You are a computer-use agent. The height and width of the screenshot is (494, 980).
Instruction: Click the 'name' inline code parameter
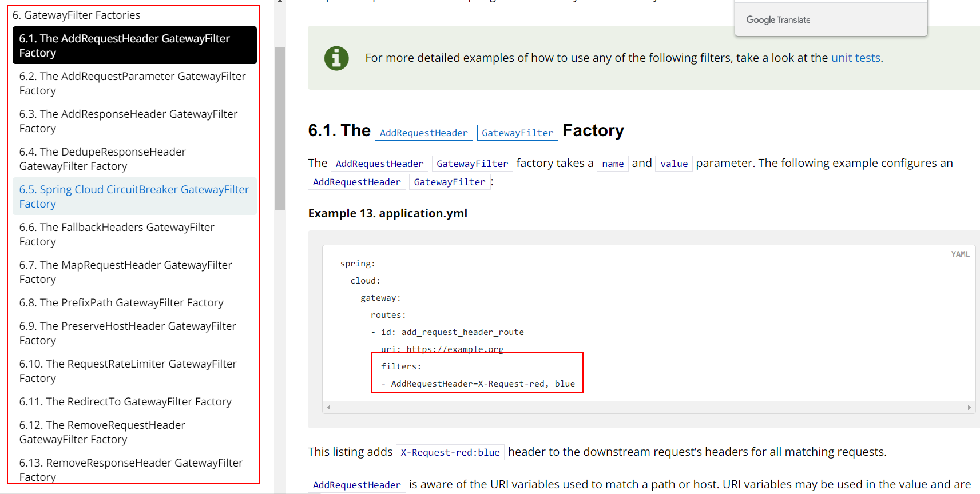click(613, 164)
